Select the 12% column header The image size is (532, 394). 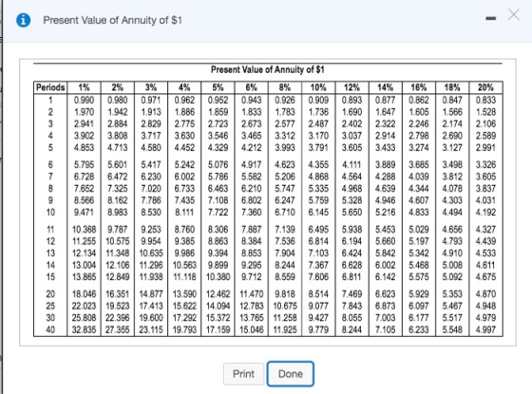(351, 87)
